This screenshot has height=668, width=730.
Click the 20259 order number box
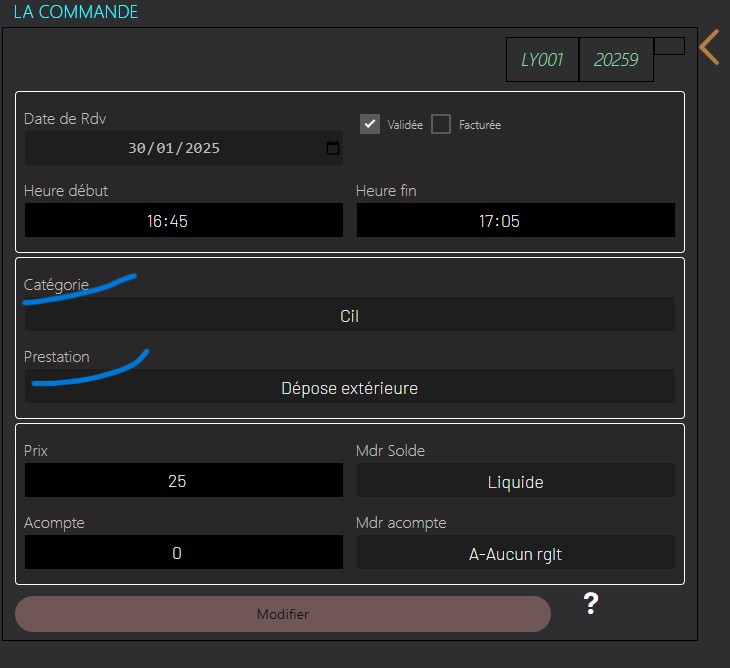(x=616, y=60)
